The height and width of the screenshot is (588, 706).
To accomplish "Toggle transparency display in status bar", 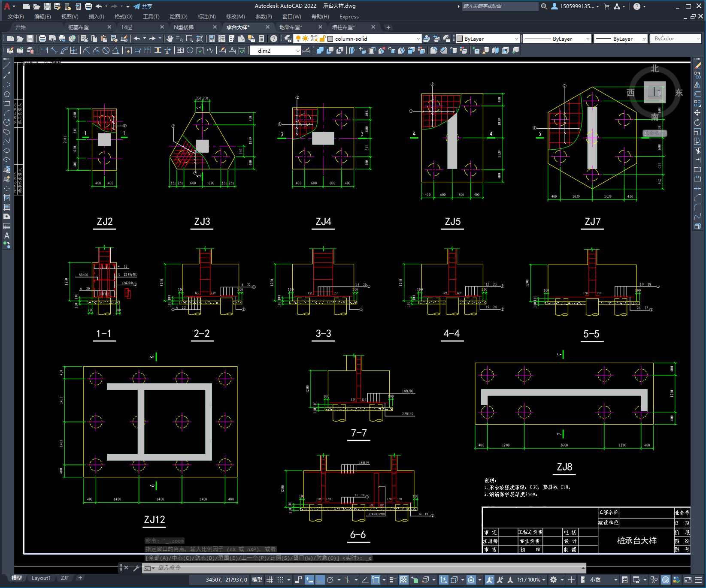I will (x=404, y=580).
